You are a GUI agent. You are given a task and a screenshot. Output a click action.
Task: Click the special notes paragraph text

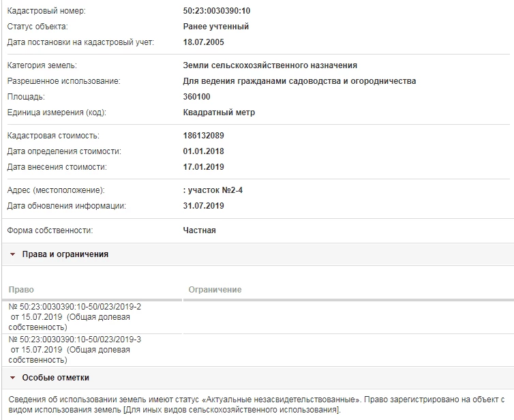coord(256,404)
